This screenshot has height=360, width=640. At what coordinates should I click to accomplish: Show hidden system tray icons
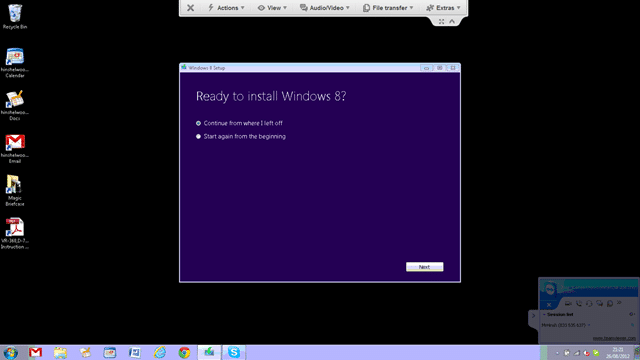click(557, 353)
